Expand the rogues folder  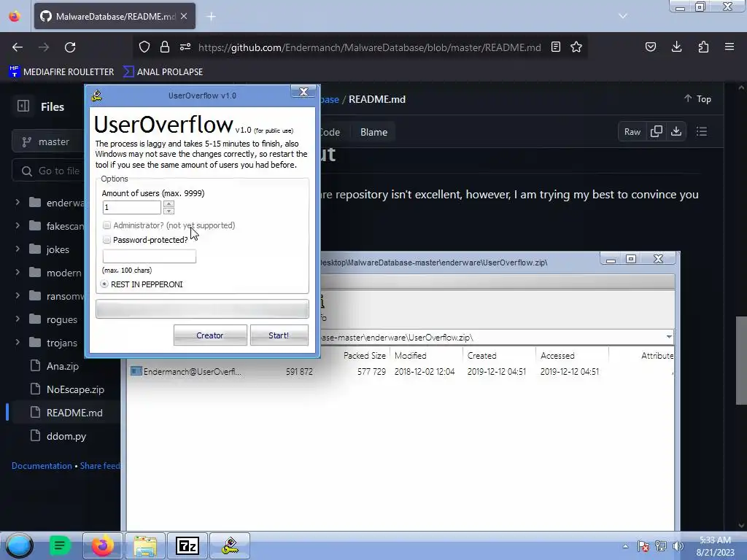(18, 319)
